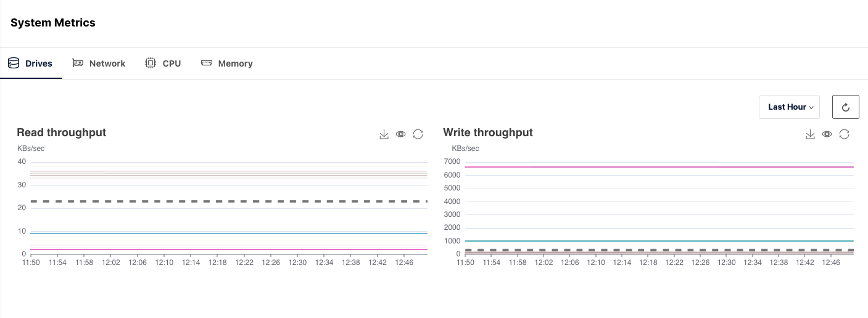The image size is (868, 318).
Task: Refresh the Read throughput chart
Action: click(418, 134)
